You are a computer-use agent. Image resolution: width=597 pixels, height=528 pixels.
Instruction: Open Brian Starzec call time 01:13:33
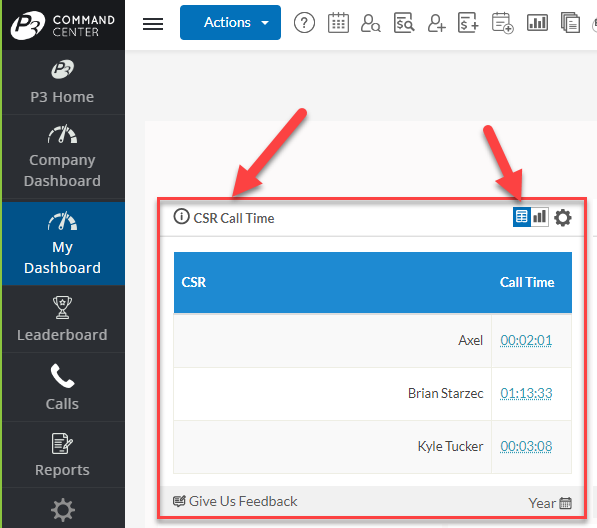pos(526,393)
